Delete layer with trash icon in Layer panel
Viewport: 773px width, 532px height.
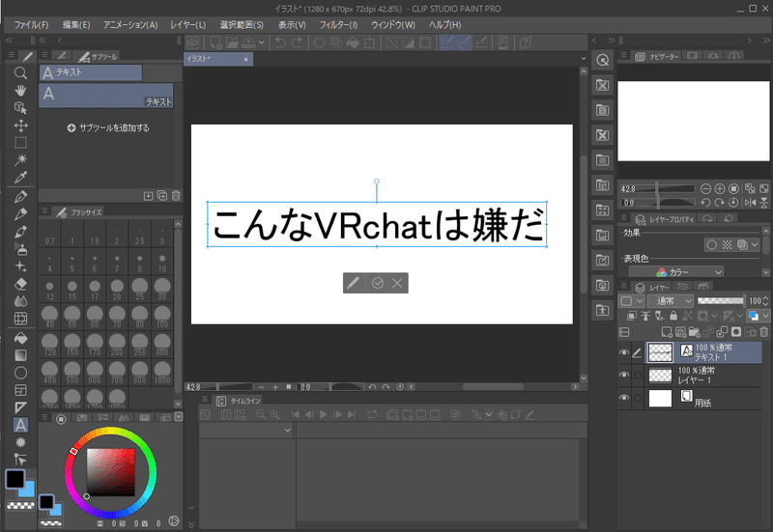coord(763,332)
